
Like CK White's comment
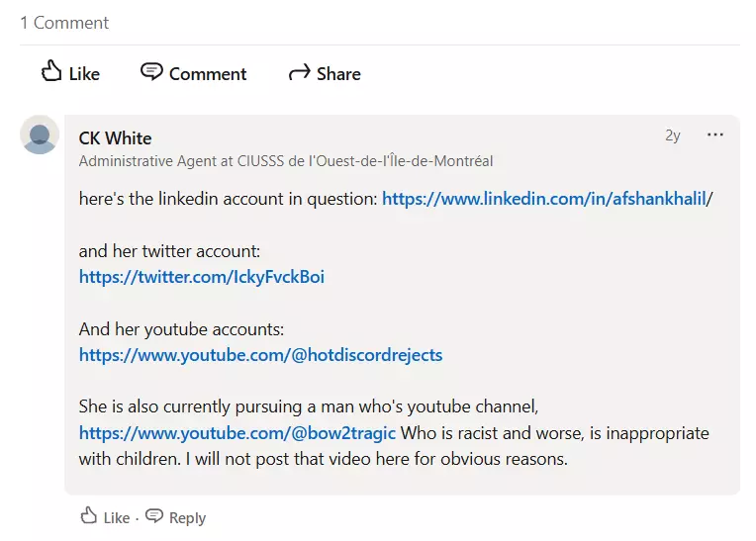click(105, 517)
